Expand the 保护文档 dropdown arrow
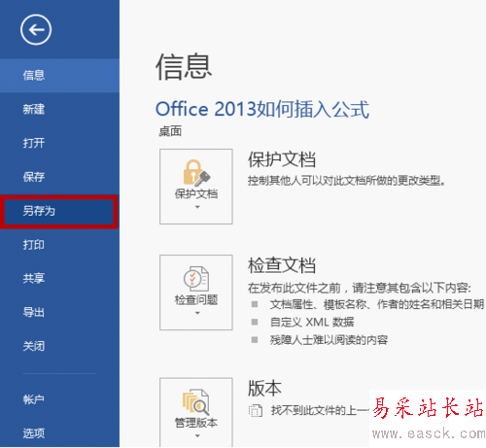The height and width of the screenshot is (448, 486). [x=197, y=207]
